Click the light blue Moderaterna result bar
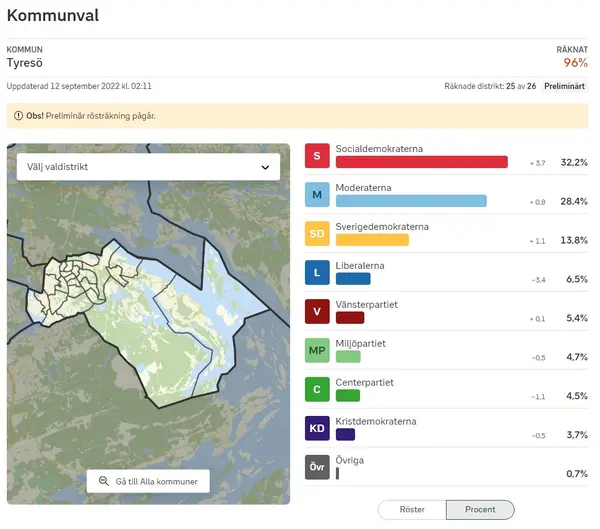This screenshot has width=600, height=529. 411,201
